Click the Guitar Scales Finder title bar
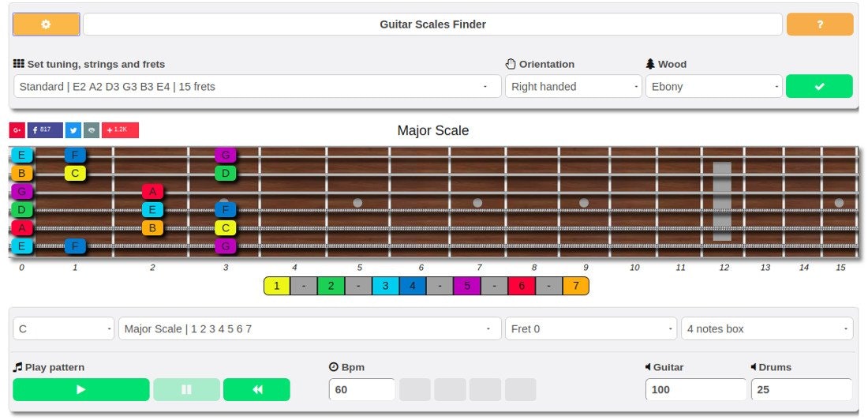 433,24
